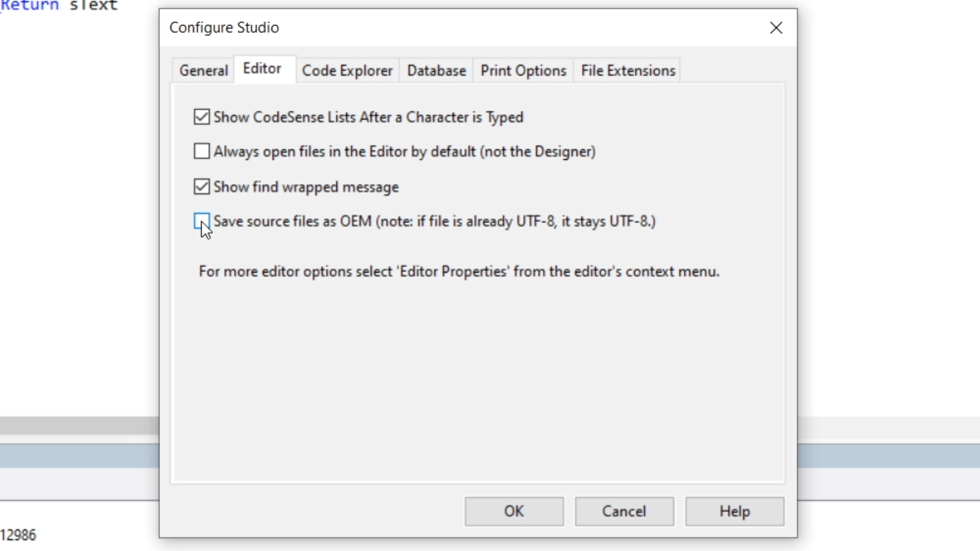Click the Editor Properties hint text
Image resolution: width=980 pixels, height=551 pixels.
tap(458, 271)
